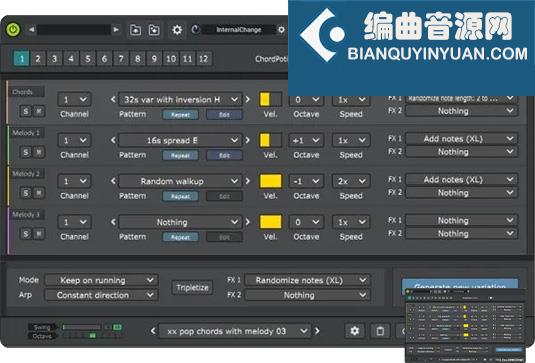The height and width of the screenshot is (363, 535).
Task: Select slot 1 tab
Action: point(21,59)
